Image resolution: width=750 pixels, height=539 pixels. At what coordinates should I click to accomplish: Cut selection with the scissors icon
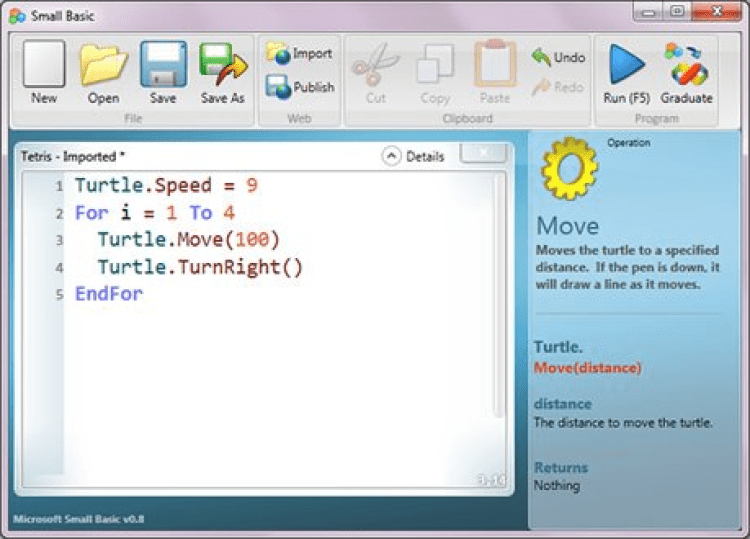376,73
